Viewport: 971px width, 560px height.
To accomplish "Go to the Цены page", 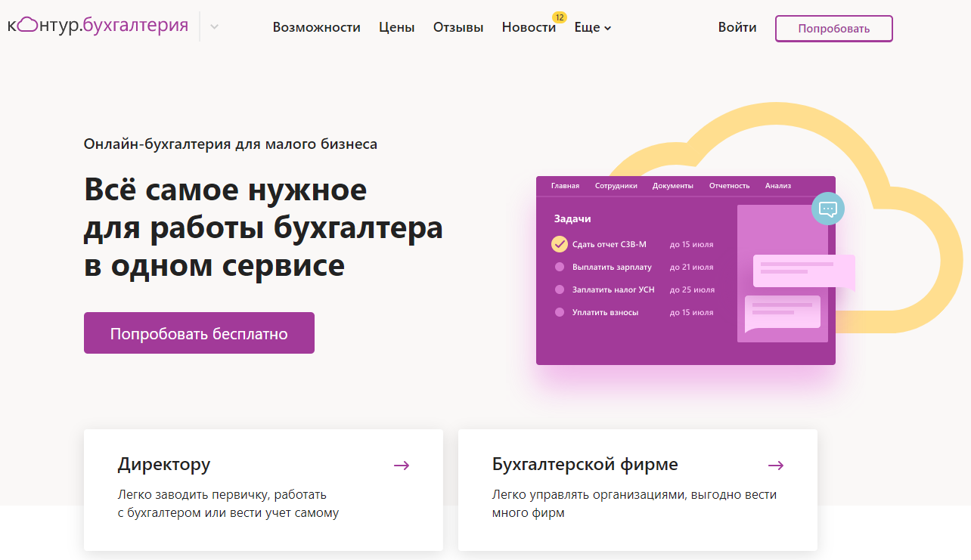I will click(x=397, y=27).
